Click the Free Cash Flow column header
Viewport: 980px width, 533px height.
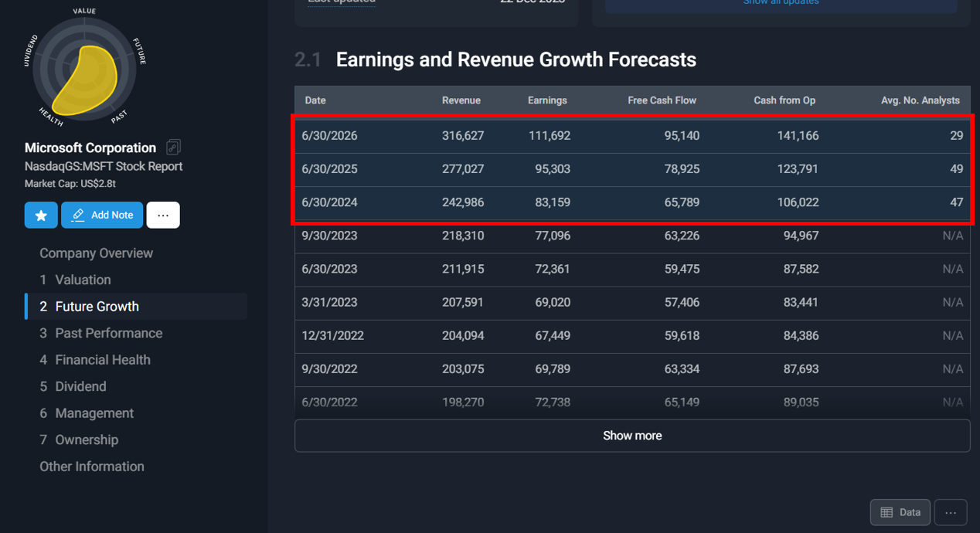click(x=662, y=100)
